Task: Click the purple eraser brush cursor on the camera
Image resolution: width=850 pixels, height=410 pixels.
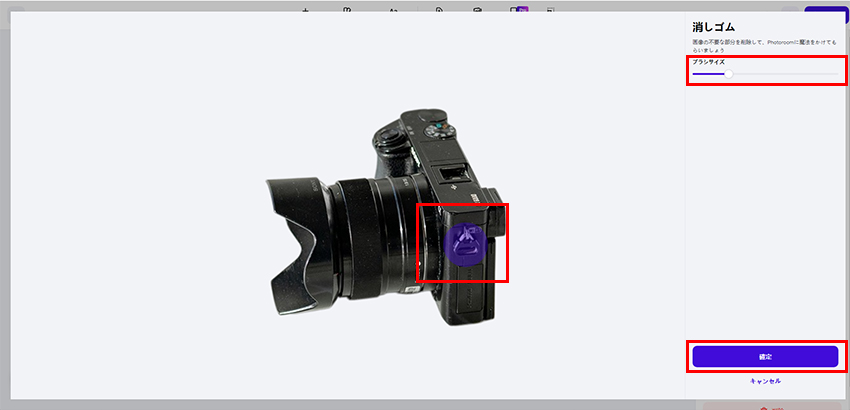Action: (464, 243)
